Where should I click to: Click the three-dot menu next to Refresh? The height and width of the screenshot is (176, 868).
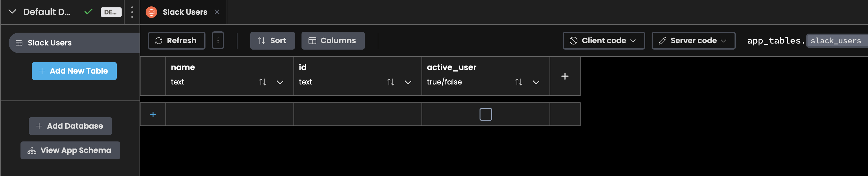click(x=218, y=40)
